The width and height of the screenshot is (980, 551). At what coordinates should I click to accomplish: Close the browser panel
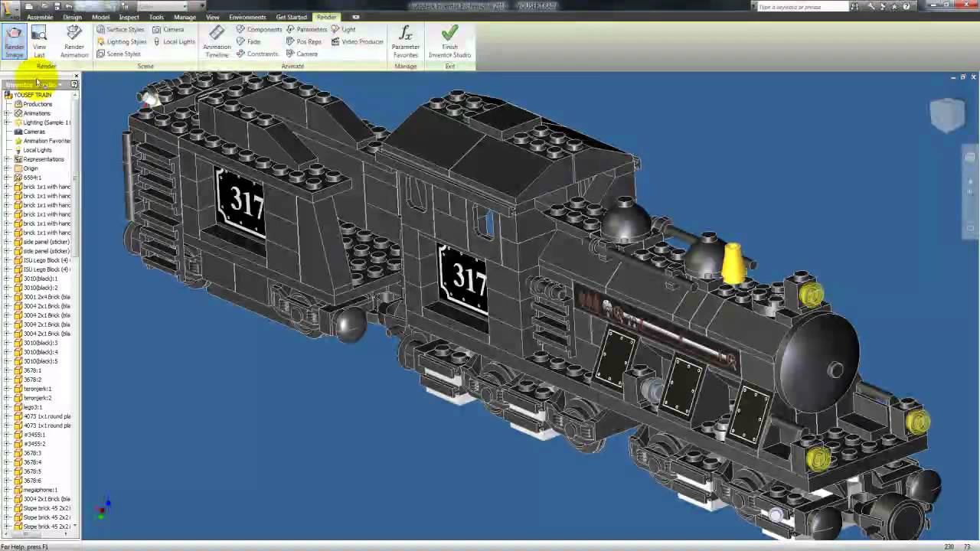click(76, 76)
